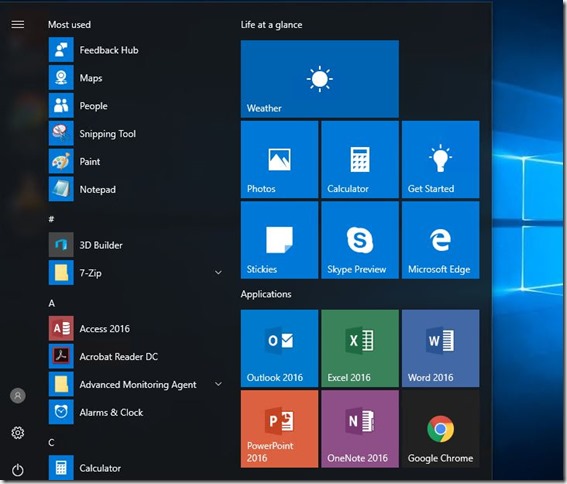The width and height of the screenshot is (567, 484).
Task: Open the People app icon
Action: pyautogui.click(x=61, y=106)
